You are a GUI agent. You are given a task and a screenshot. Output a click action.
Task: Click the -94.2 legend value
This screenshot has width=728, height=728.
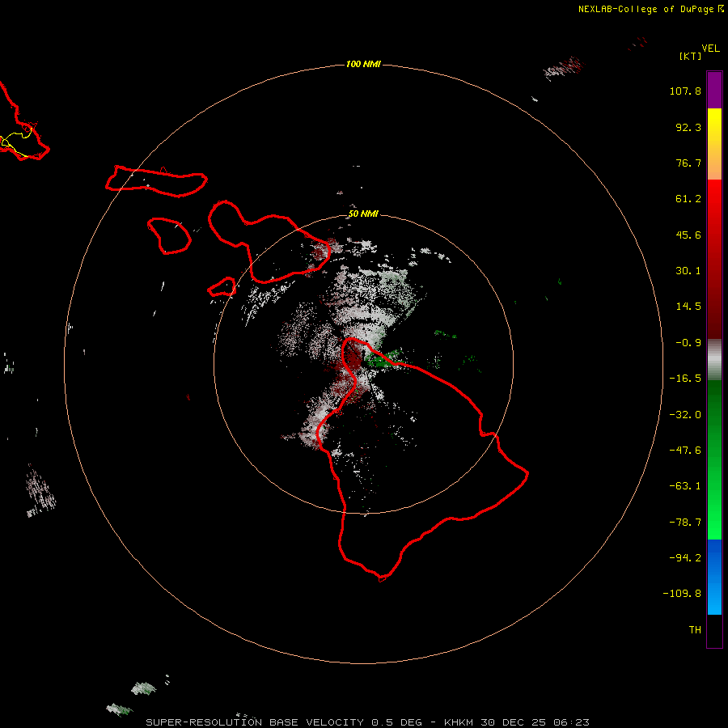(x=685, y=558)
